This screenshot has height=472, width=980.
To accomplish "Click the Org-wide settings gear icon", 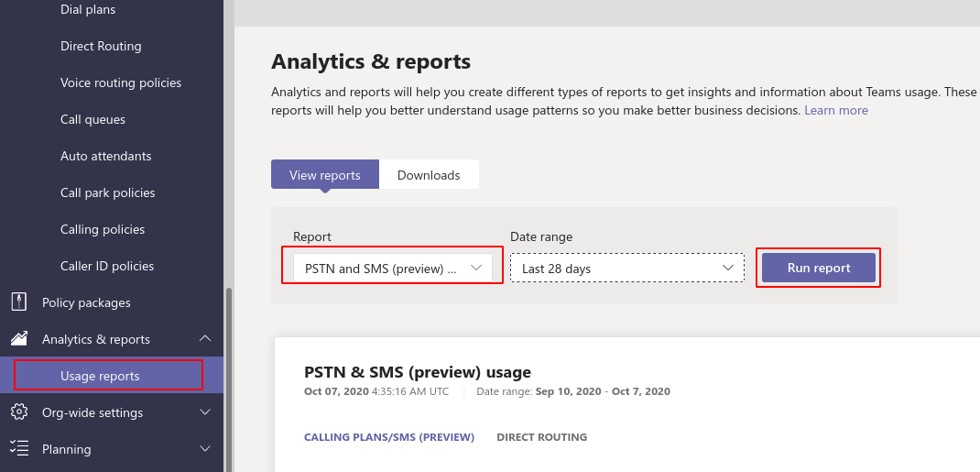I will (19, 412).
